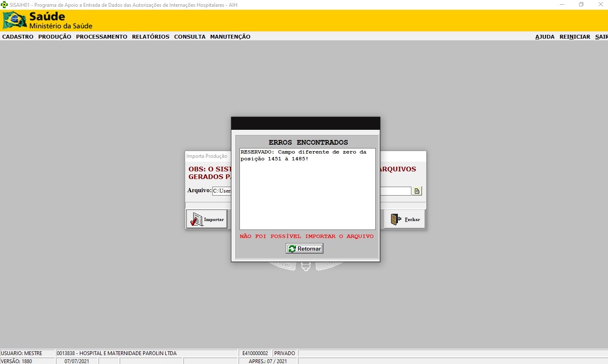Open the PRODUÇÃO menu

(55, 37)
